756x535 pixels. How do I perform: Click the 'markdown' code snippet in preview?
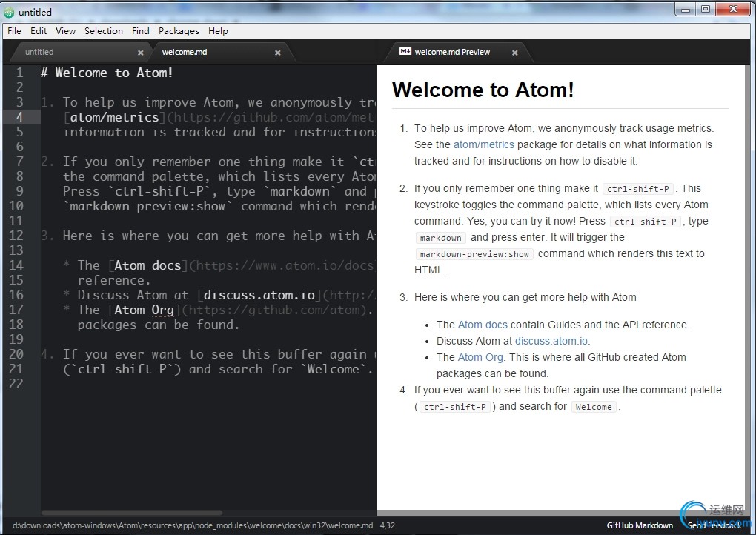(x=441, y=238)
